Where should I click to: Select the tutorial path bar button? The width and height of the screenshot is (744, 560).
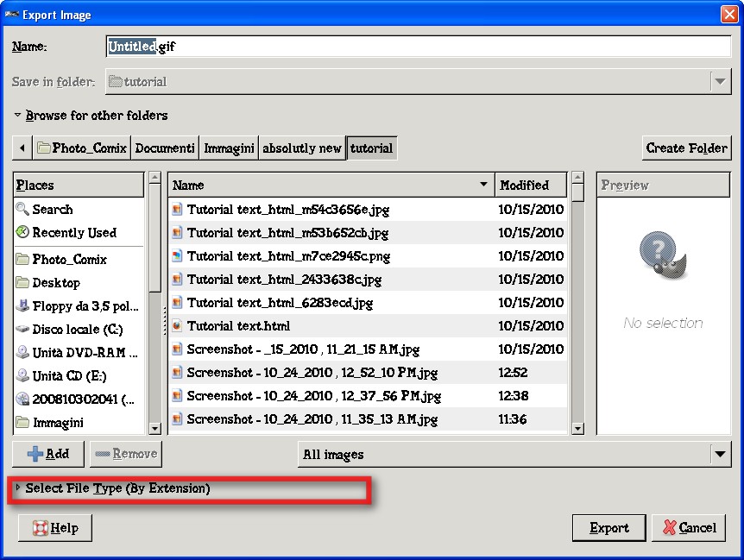(371, 148)
